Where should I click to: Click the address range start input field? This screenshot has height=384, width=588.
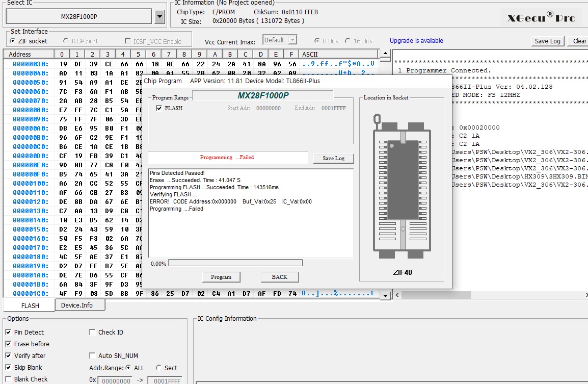pyautogui.click(x=115, y=380)
